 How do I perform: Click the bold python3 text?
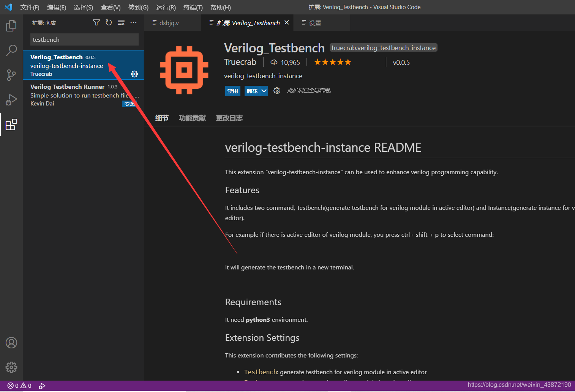tap(258, 320)
